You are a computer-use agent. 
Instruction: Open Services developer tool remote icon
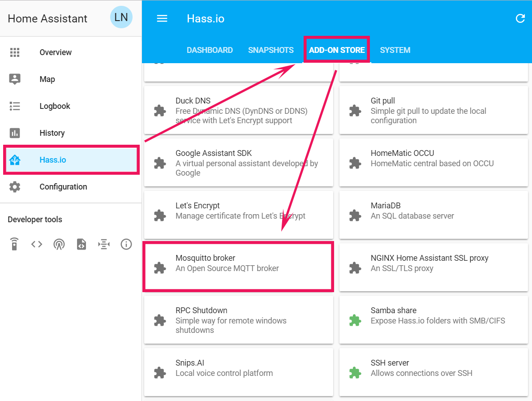(x=14, y=244)
